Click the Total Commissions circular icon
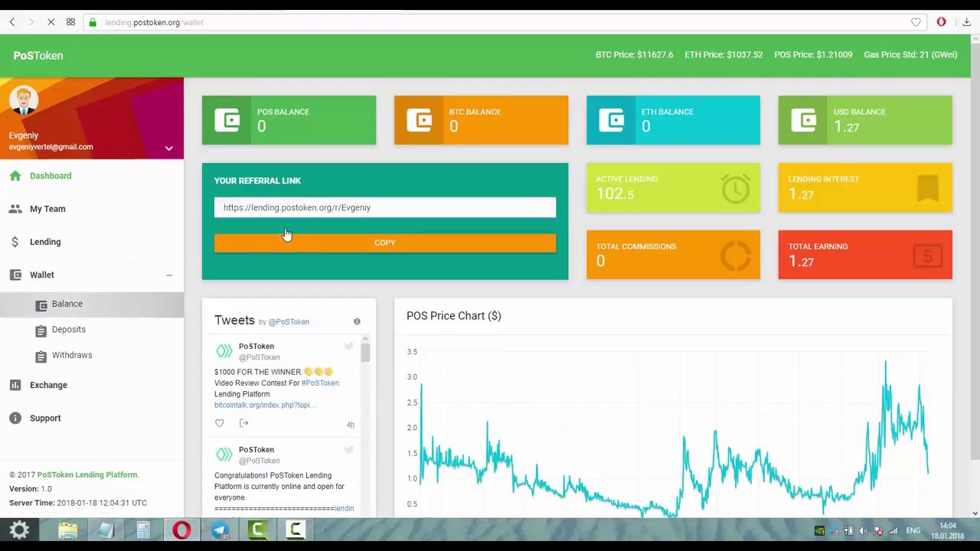The image size is (980, 551). tap(736, 256)
